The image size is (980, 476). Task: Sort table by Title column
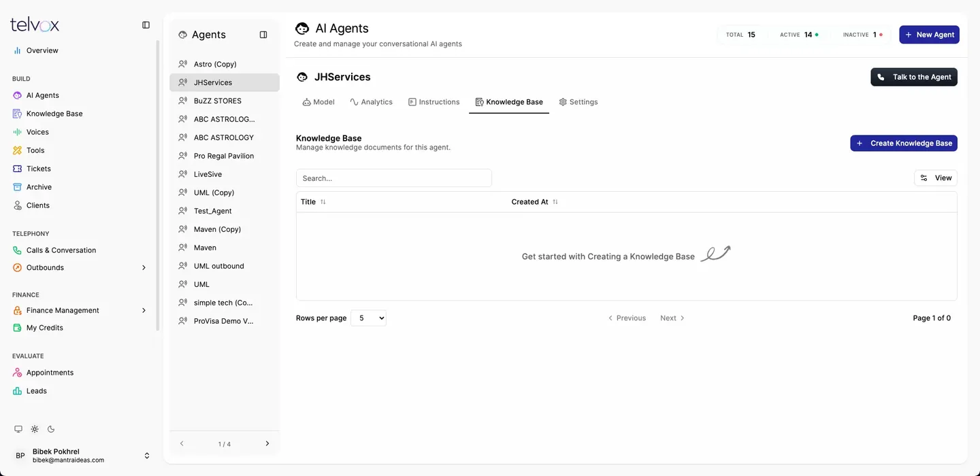[x=313, y=202]
